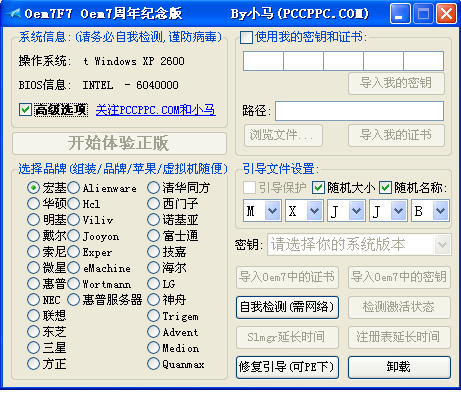Click the 注册表延长时间 button

pos(399,337)
